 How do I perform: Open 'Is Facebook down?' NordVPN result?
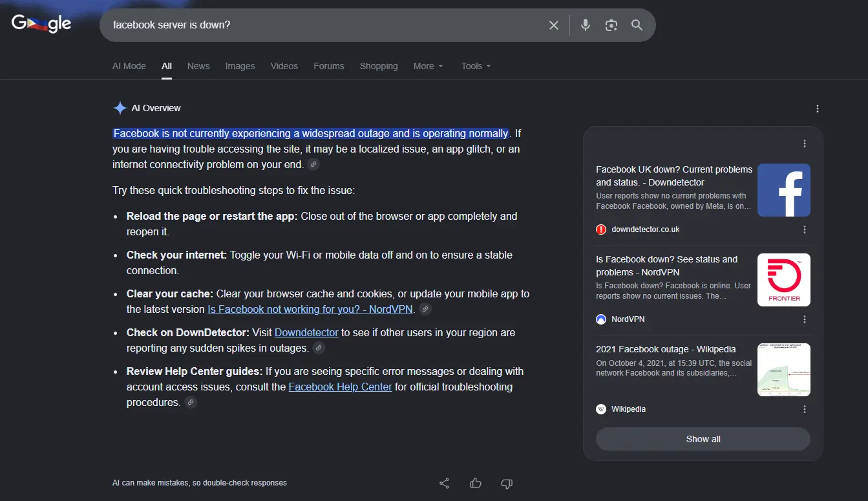(667, 266)
